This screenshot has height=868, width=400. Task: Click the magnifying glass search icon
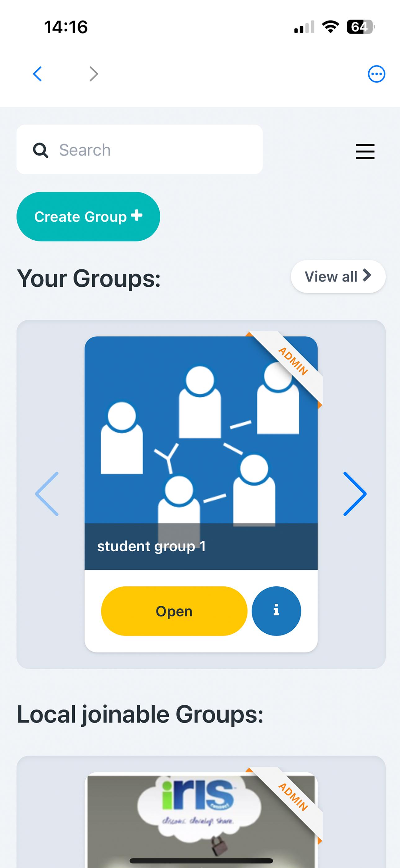(40, 150)
